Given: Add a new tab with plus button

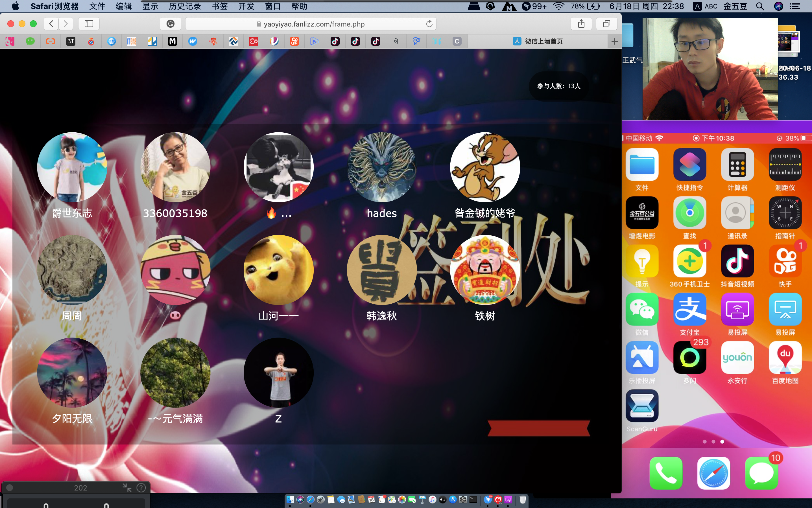Looking at the screenshot, I should click(x=614, y=41).
